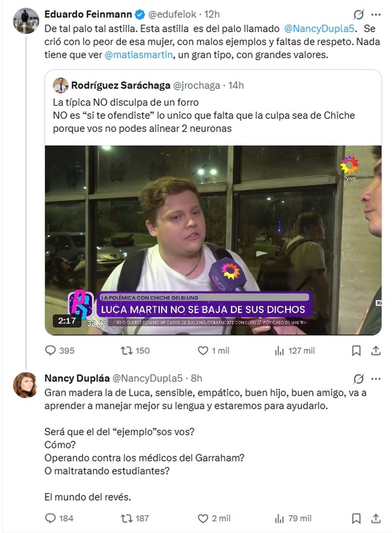Image resolution: width=392 pixels, height=533 pixels.
Task: Retweet Eduardo Feinmann's post
Action: coord(126,351)
